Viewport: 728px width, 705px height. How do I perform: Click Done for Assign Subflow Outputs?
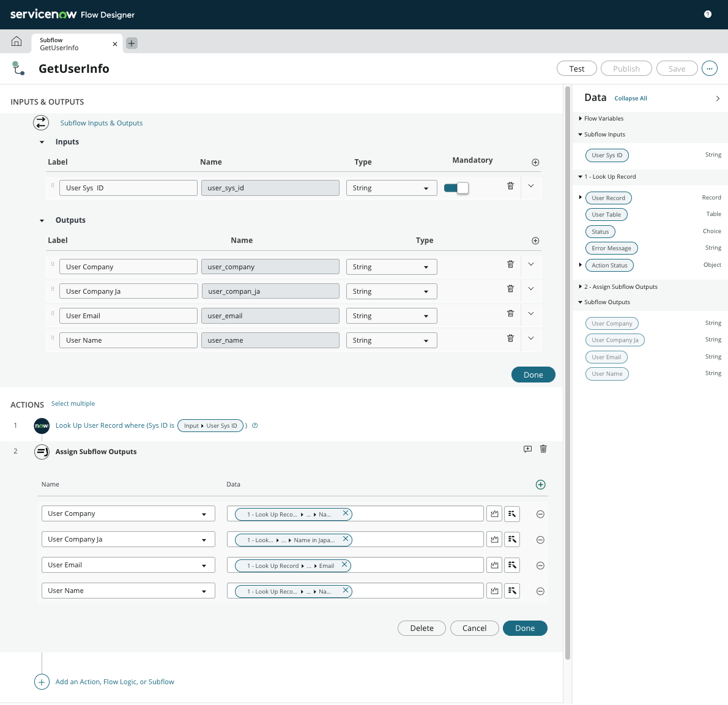click(x=525, y=628)
